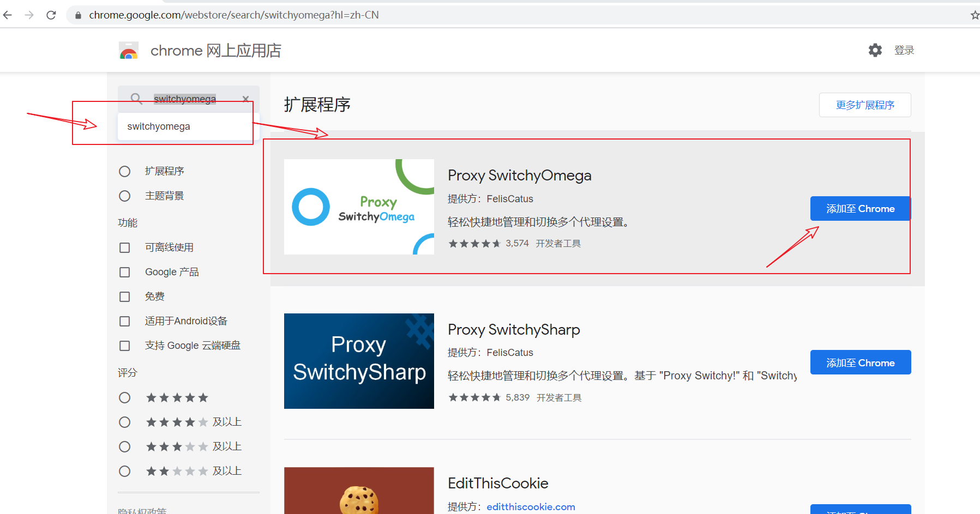This screenshot has height=514, width=980.
Task: Choose the switchyomega search suggestion
Action: (x=188, y=126)
